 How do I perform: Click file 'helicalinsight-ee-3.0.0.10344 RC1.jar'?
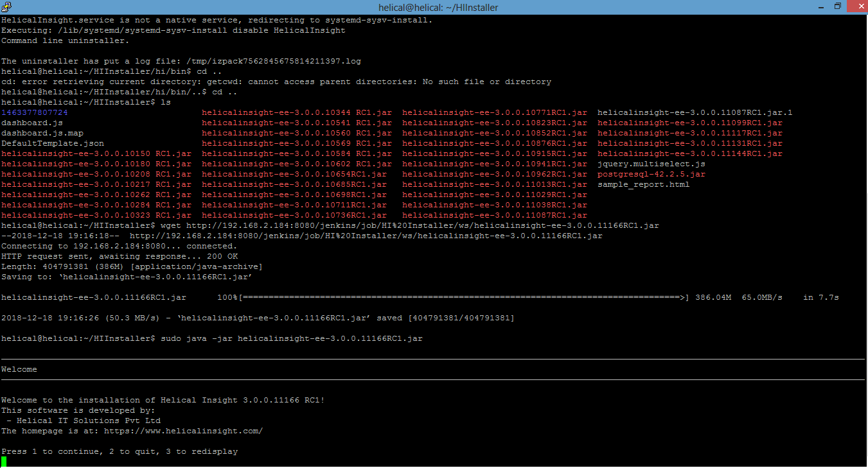[297, 112]
